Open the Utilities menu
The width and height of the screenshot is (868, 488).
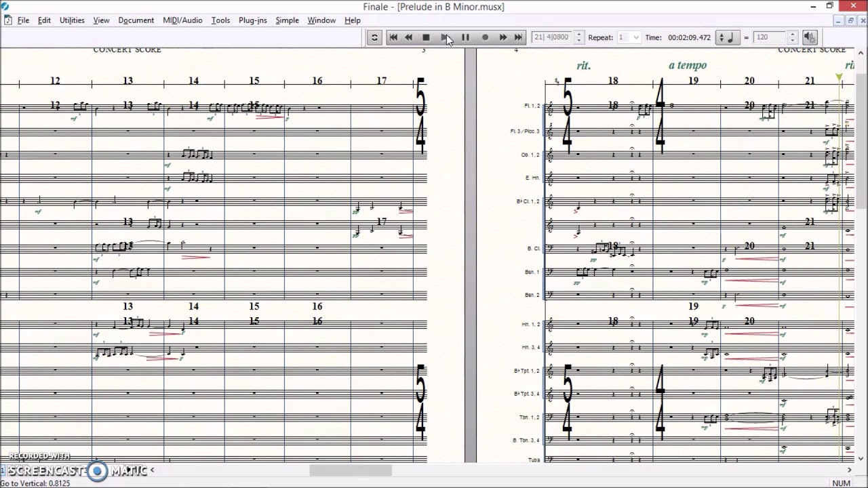[x=72, y=20]
